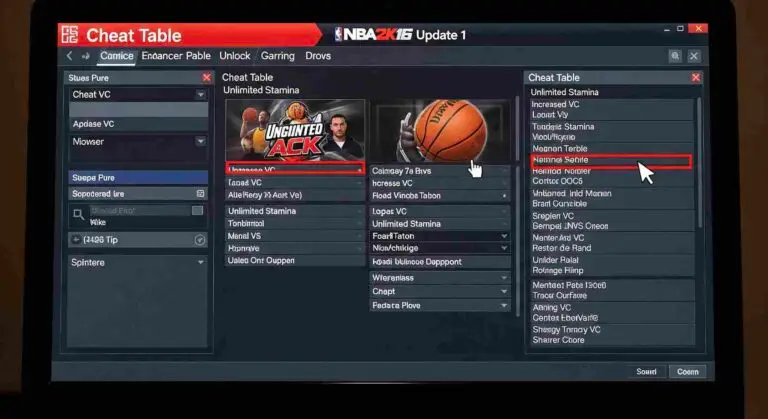Image resolution: width=768 pixels, height=419 pixels.
Task: Click the Ualed Ont Ouppen row
Action: (295, 261)
